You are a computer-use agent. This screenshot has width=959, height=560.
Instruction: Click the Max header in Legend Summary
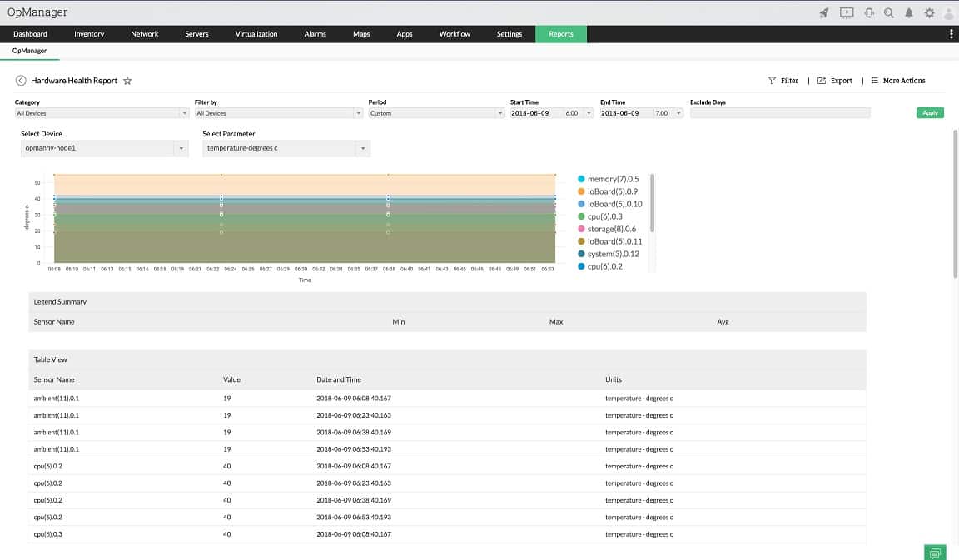click(556, 321)
